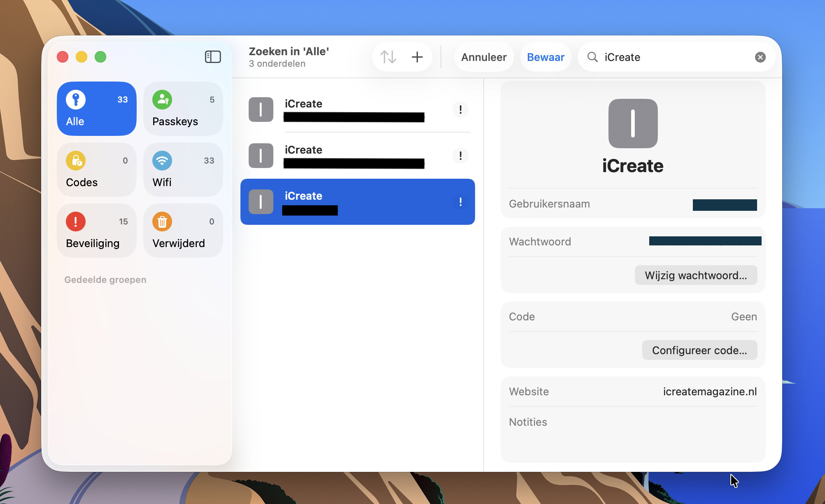Click the green Passkeys person icon

point(162,100)
